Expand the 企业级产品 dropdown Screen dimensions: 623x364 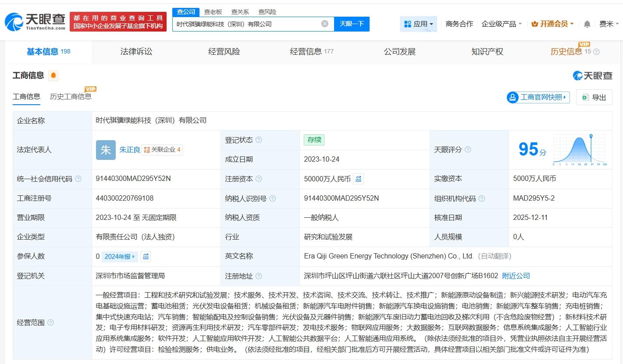501,24
